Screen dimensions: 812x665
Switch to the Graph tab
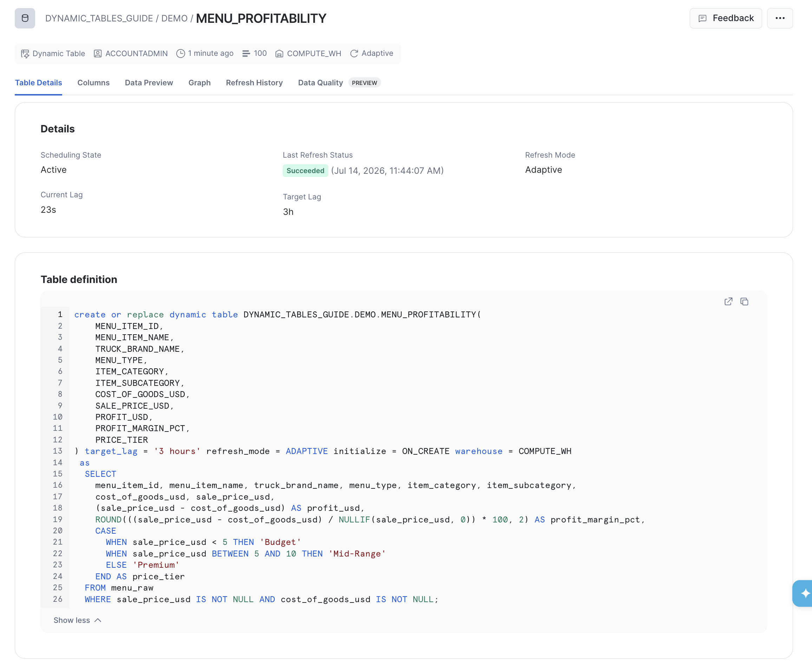[199, 83]
